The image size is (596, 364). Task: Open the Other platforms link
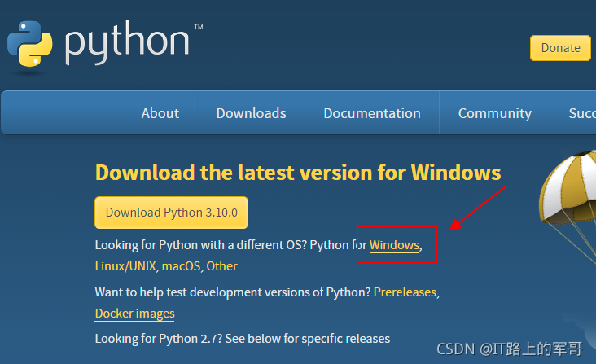[222, 266]
